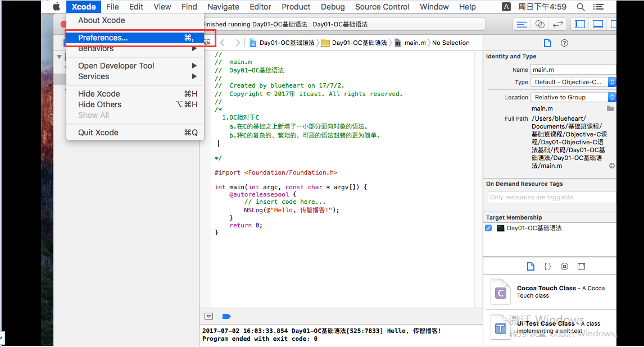Choose Quit Xcode

coord(135,133)
